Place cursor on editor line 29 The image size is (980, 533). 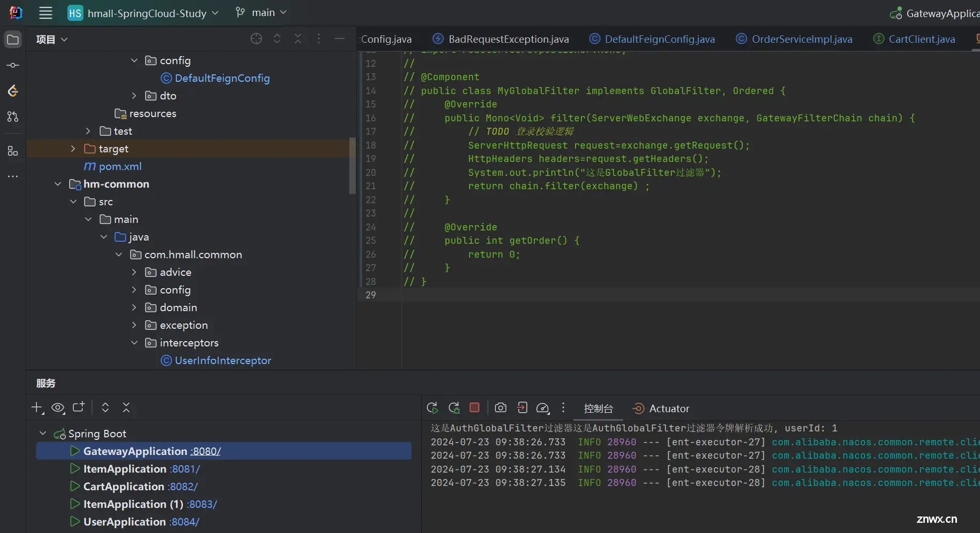coord(690,295)
